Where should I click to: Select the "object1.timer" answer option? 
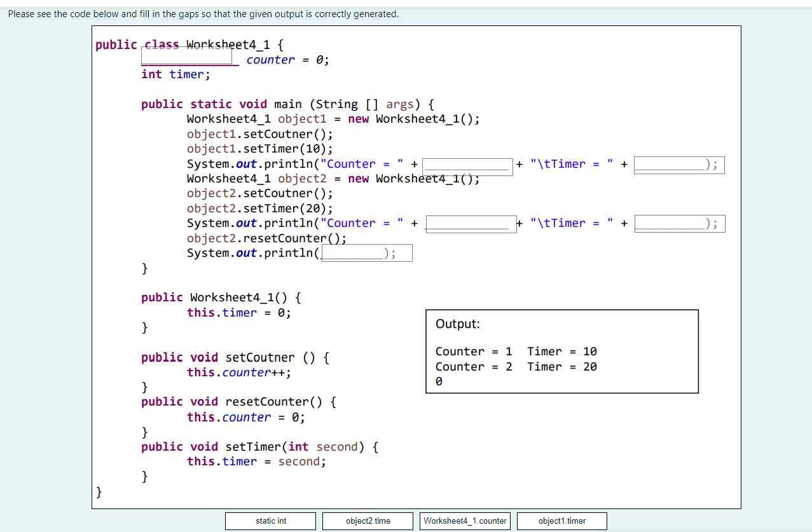click(x=561, y=521)
